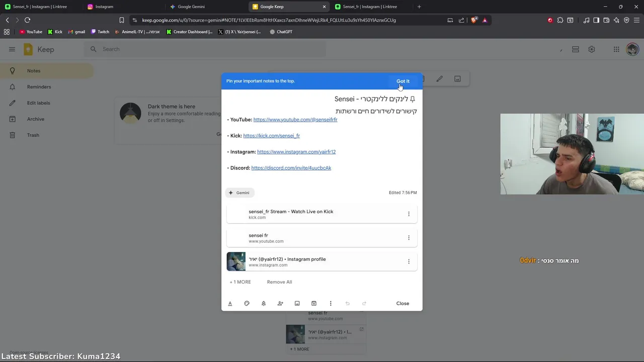Pin the note with the pushpin icon
The image size is (644, 362).
[x=413, y=99]
